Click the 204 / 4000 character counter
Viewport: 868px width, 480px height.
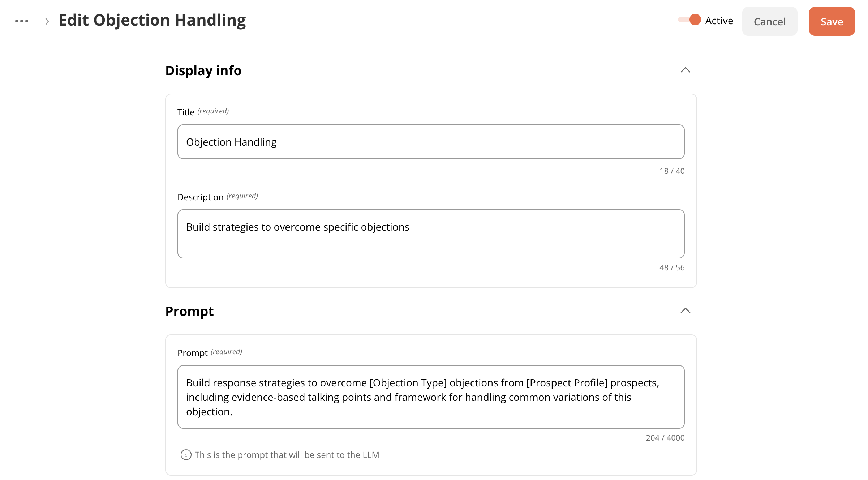pyautogui.click(x=665, y=438)
